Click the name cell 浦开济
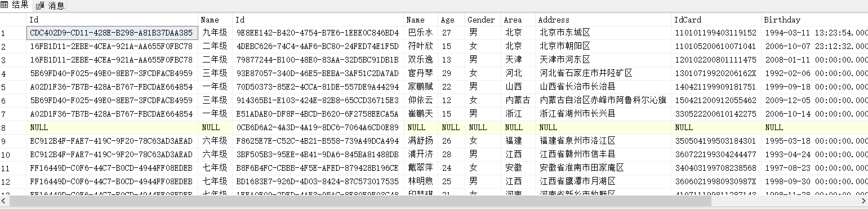This screenshot has height=209, width=868. point(420,155)
